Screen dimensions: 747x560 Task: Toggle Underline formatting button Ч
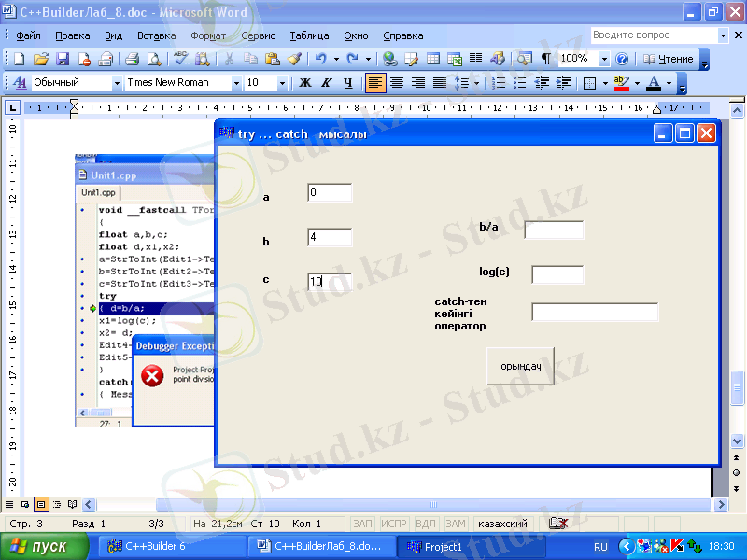[347, 83]
